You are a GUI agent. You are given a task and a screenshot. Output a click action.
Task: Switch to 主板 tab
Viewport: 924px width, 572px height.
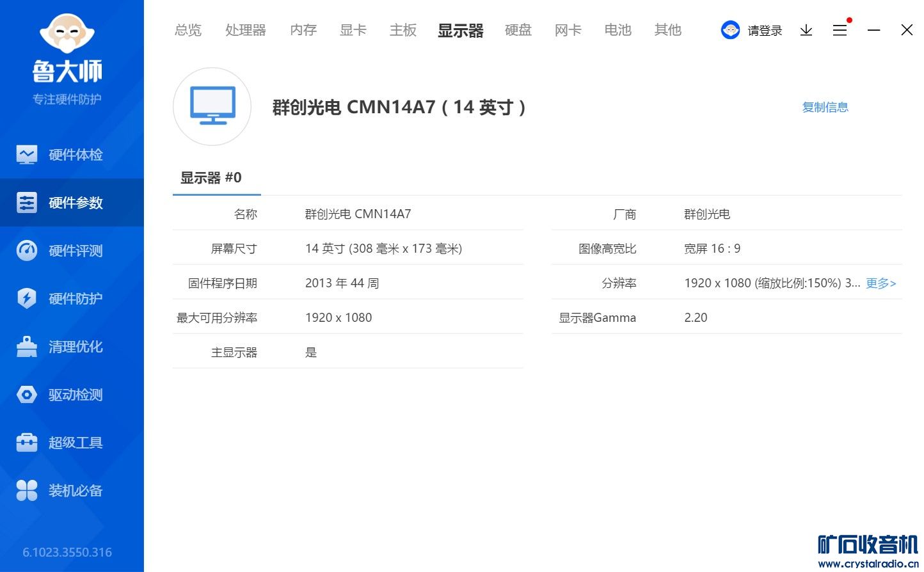click(x=403, y=30)
